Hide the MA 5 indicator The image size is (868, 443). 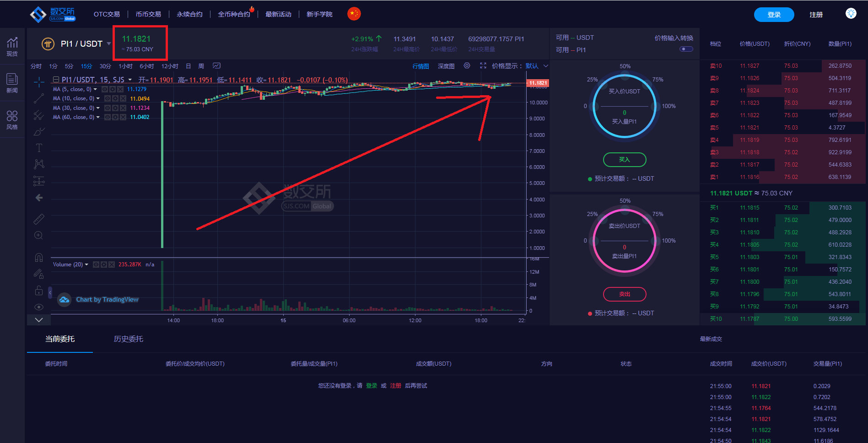(105, 89)
